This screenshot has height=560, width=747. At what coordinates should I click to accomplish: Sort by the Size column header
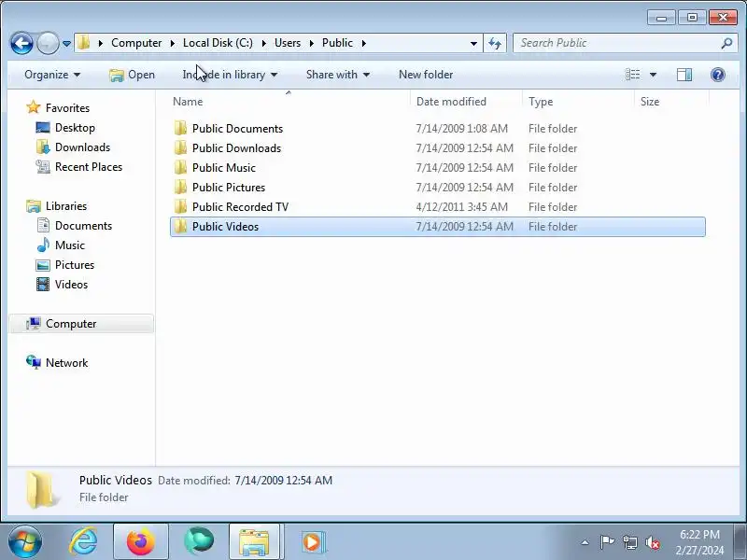(x=671, y=102)
